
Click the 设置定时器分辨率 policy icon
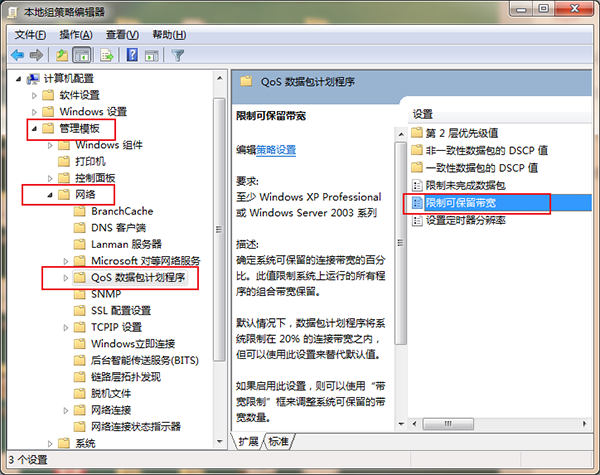[417, 220]
